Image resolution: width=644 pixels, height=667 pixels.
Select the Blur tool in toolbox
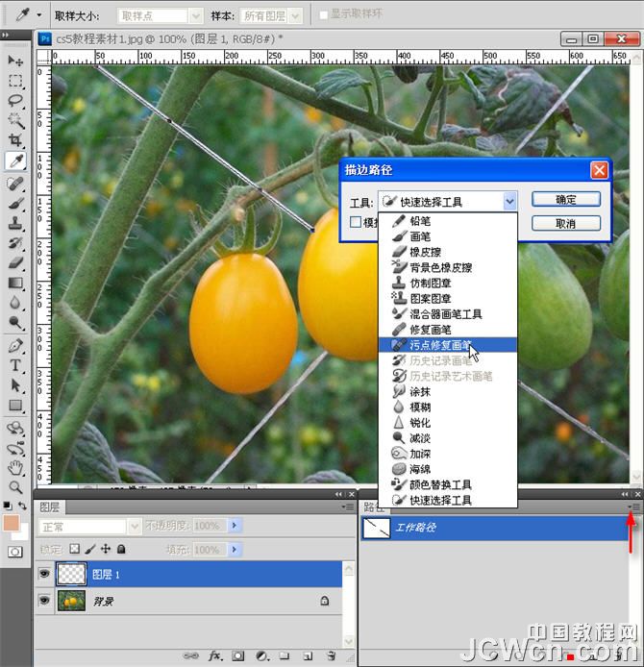click(x=15, y=303)
